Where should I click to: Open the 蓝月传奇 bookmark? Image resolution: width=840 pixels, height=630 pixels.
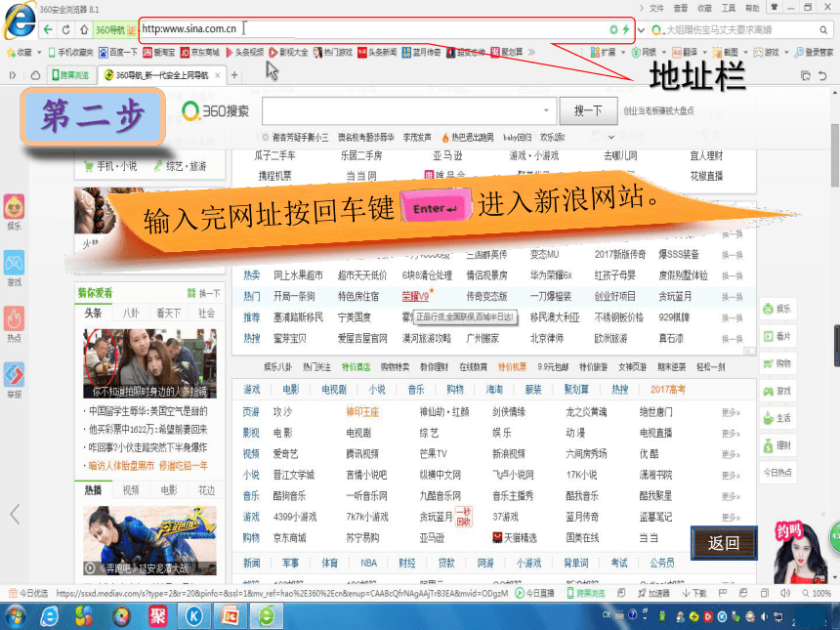click(x=422, y=52)
